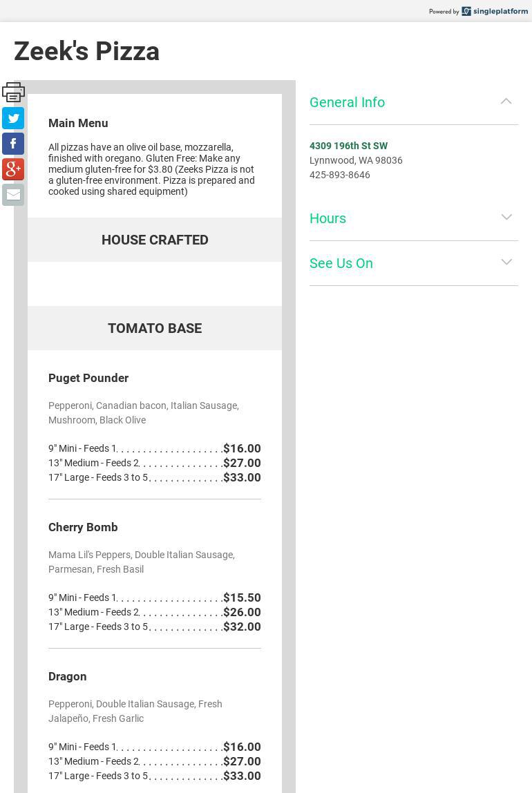Click the Hours heading
Image resolution: width=532 pixels, height=793 pixels.
coord(327,218)
